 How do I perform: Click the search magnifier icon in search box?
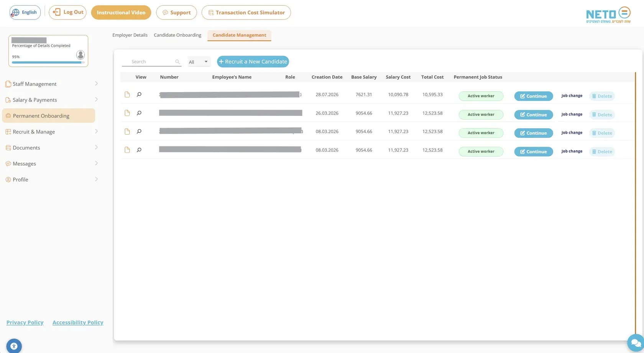pos(177,62)
